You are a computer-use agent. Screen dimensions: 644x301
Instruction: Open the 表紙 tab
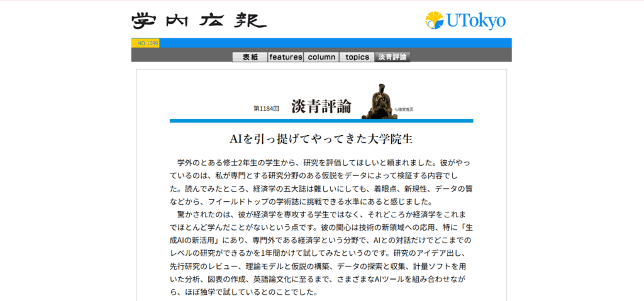[250, 57]
